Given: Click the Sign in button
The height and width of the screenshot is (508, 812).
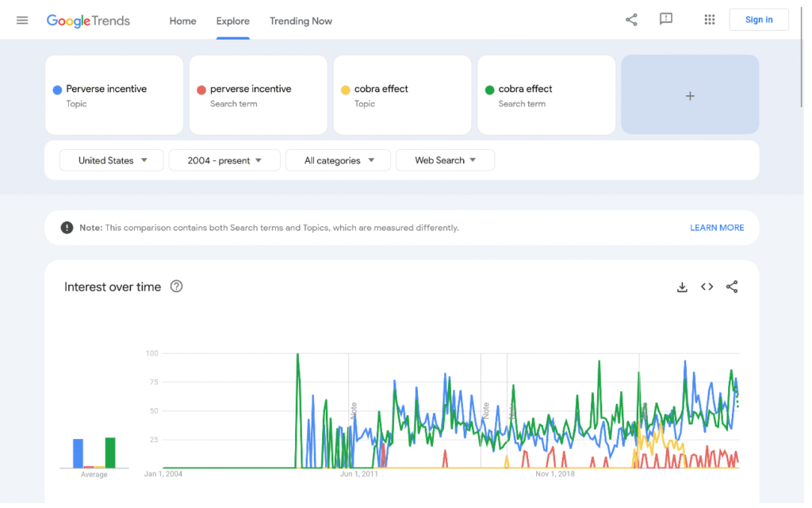Looking at the screenshot, I should click(758, 20).
